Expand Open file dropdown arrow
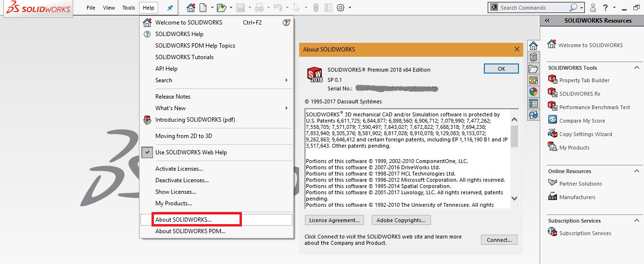The height and width of the screenshot is (264, 644). (x=230, y=8)
